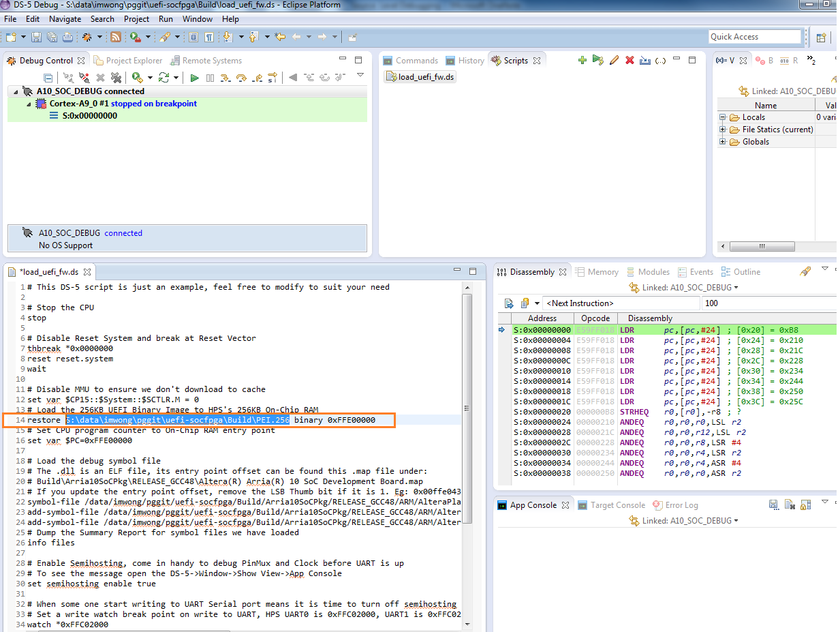The image size is (840, 632).
Task: Click the Save icon in main toolbar
Action: coord(36,37)
